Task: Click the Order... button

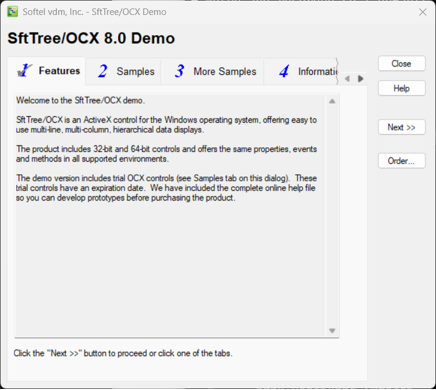Action: click(x=401, y=161)
